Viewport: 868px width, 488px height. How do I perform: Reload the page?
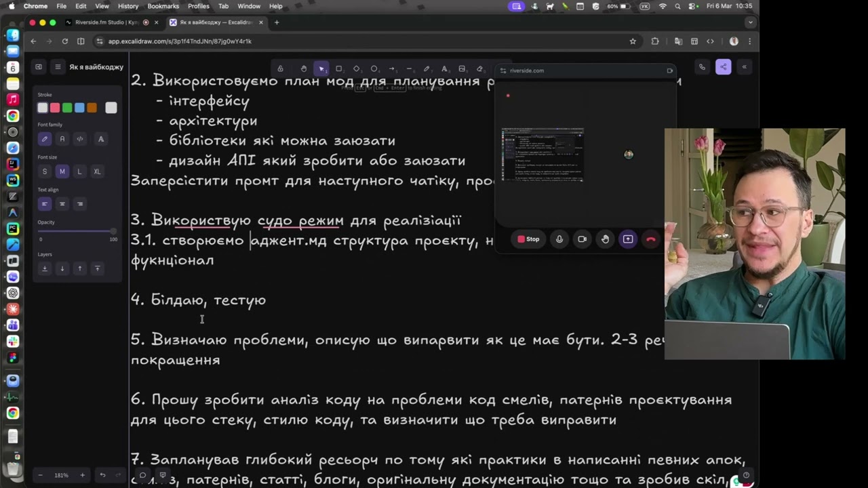pos(64,41)
